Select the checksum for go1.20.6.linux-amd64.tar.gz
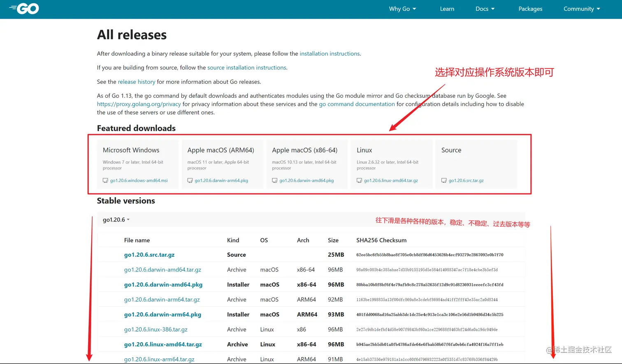This screenshot has height=364, width=622. click(430, 344)
